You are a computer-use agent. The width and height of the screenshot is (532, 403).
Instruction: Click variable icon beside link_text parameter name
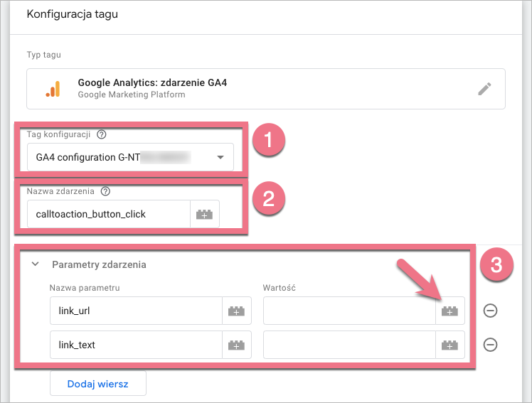[236, 345]
